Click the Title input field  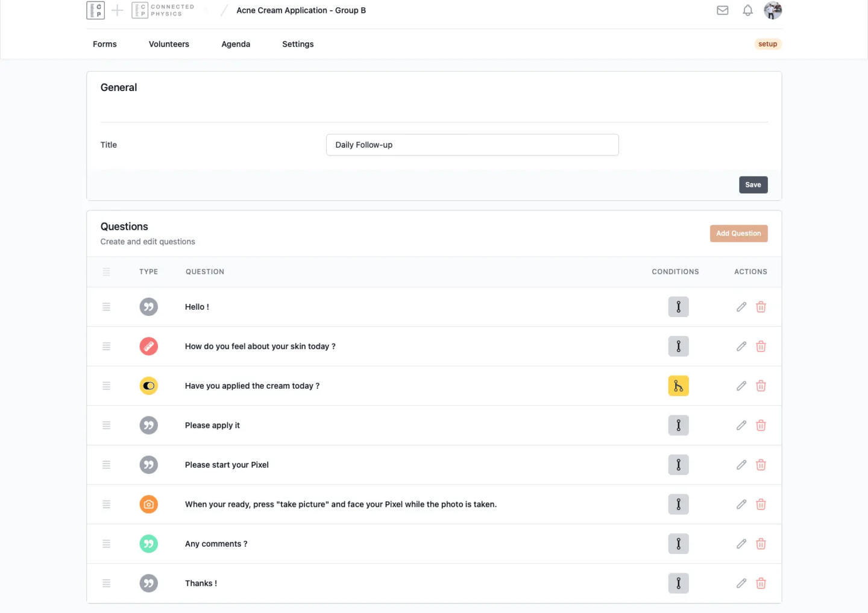click(x=472, y=145)
